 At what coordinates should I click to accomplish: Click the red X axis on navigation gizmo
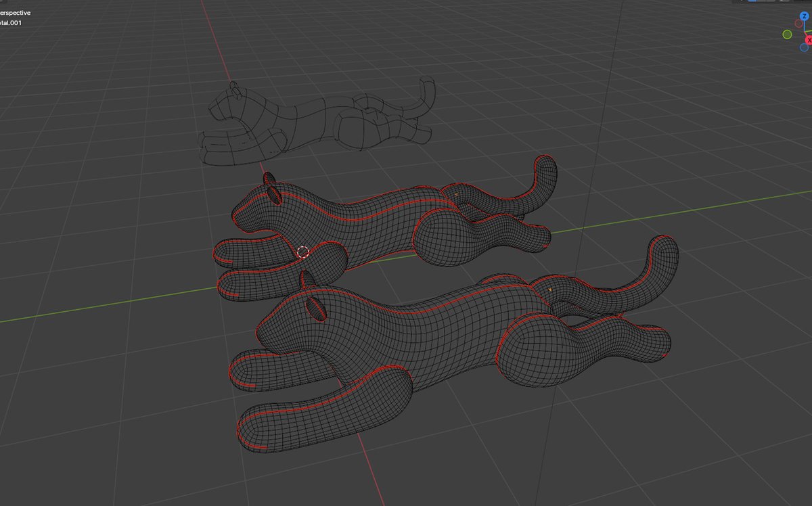click(809, 41)
